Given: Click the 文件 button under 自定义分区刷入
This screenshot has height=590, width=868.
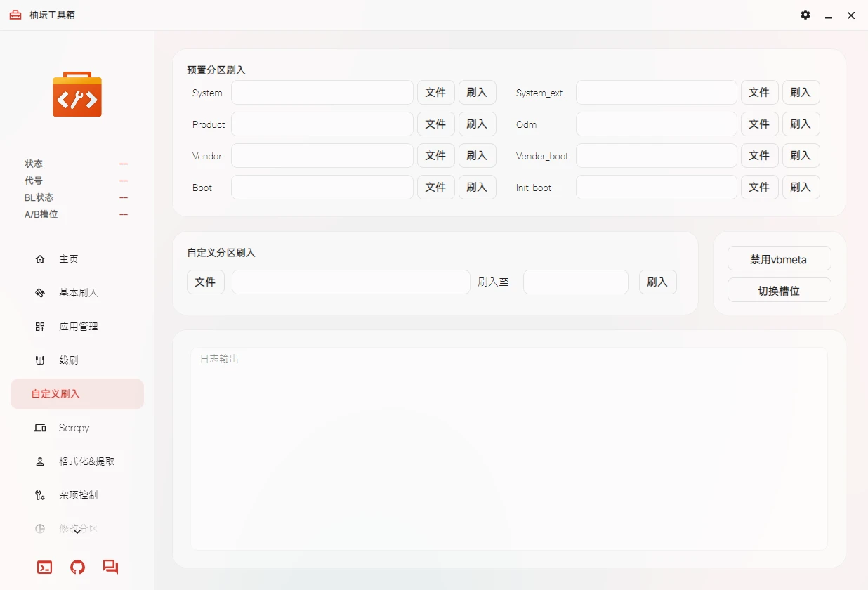Looking at the screenshot, I should [205, 282].
